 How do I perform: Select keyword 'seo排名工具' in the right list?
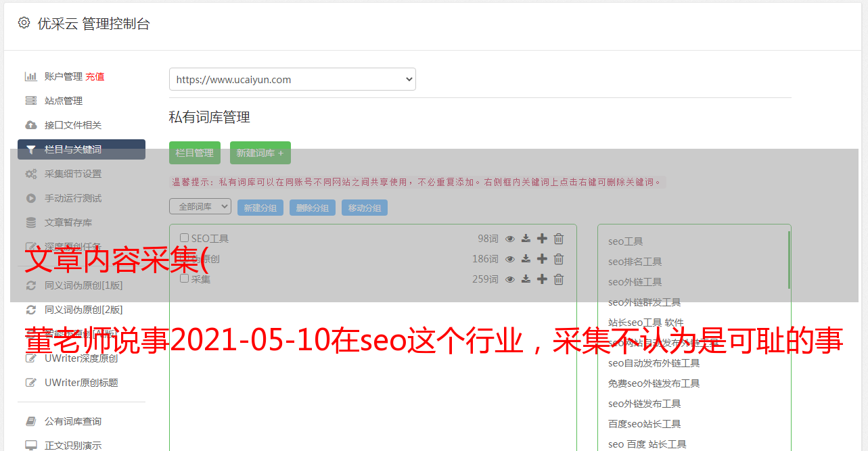635,262
